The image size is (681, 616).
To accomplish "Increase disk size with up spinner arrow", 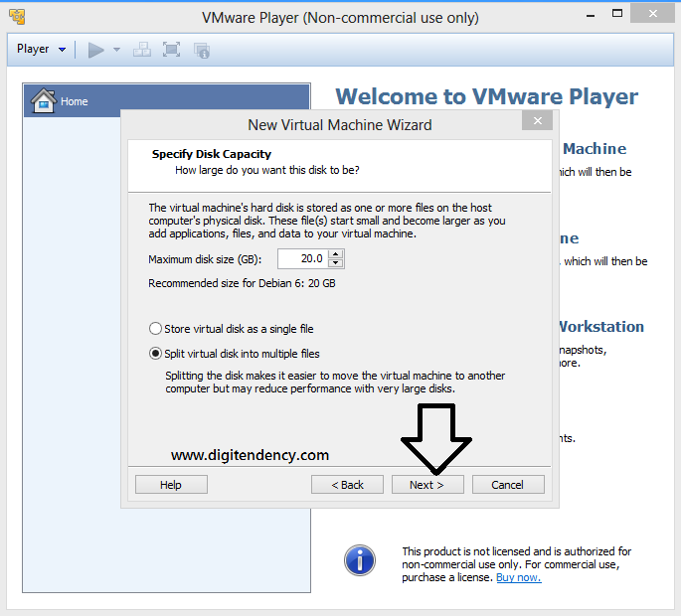I will (336, 254).
